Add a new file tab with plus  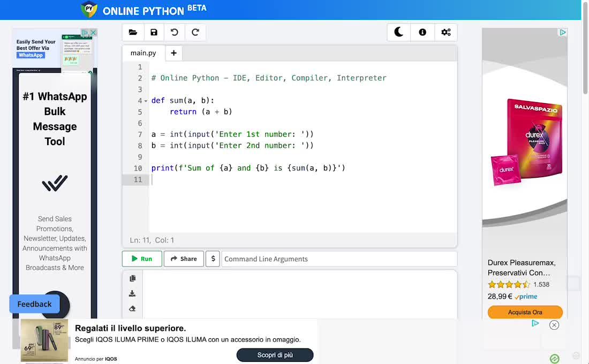pyautogui.click(x=173, y=53)
